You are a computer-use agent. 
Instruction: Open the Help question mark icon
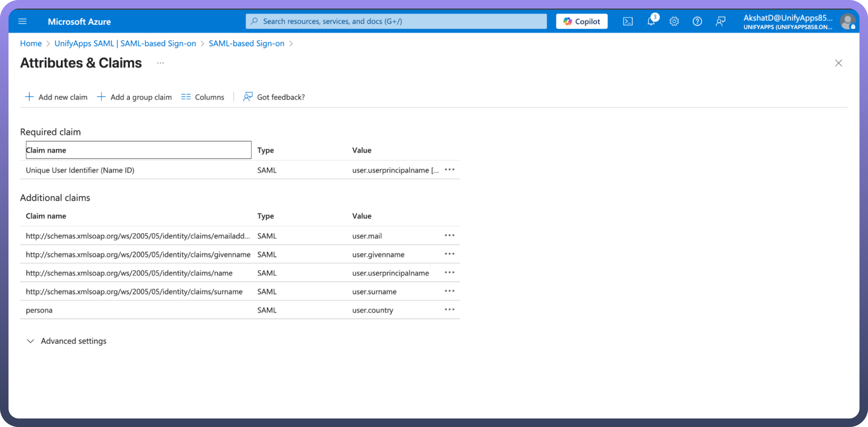pos(697,22)
